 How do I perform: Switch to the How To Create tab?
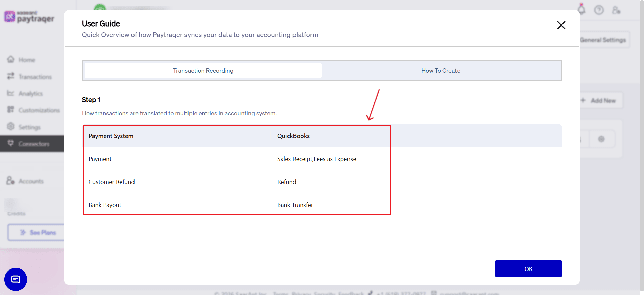coord(441,71)
